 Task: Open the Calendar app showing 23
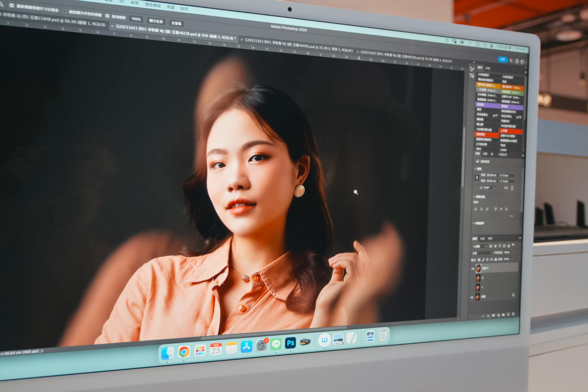coord(216,349)
